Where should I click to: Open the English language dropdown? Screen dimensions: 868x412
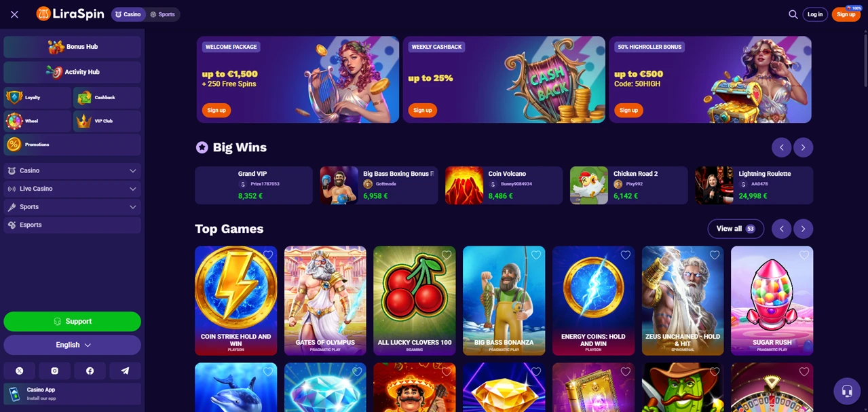pyautogui.click(x=72, y=345)
